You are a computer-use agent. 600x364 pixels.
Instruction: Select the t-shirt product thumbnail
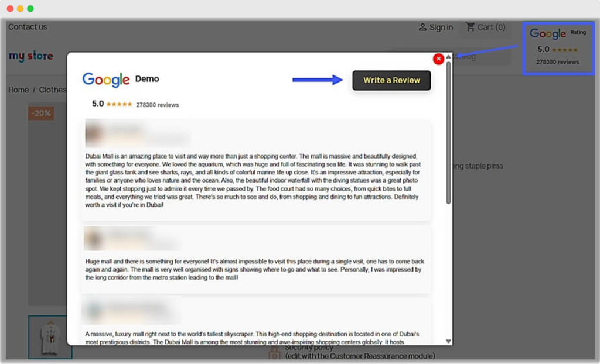tap(50, 337)
